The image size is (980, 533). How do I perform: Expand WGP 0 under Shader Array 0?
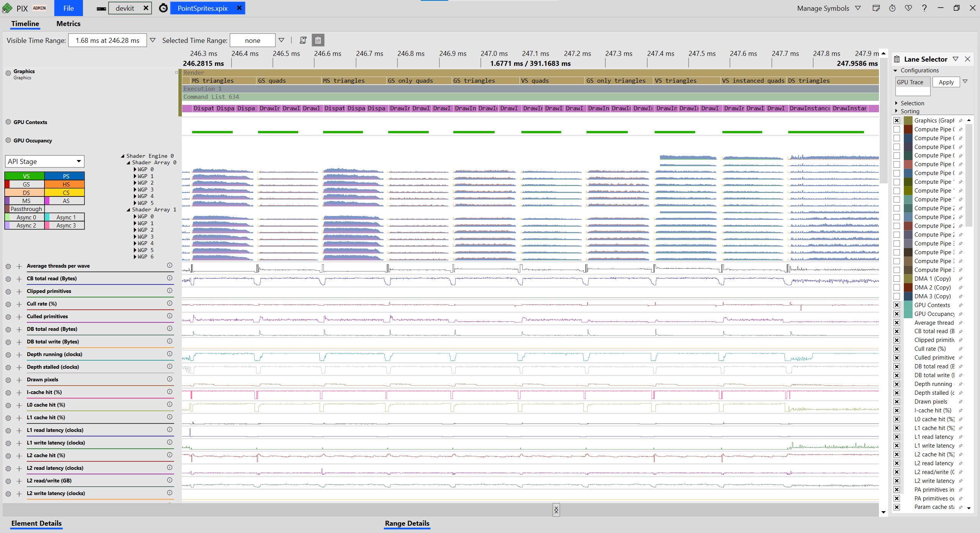coord(135,169)
